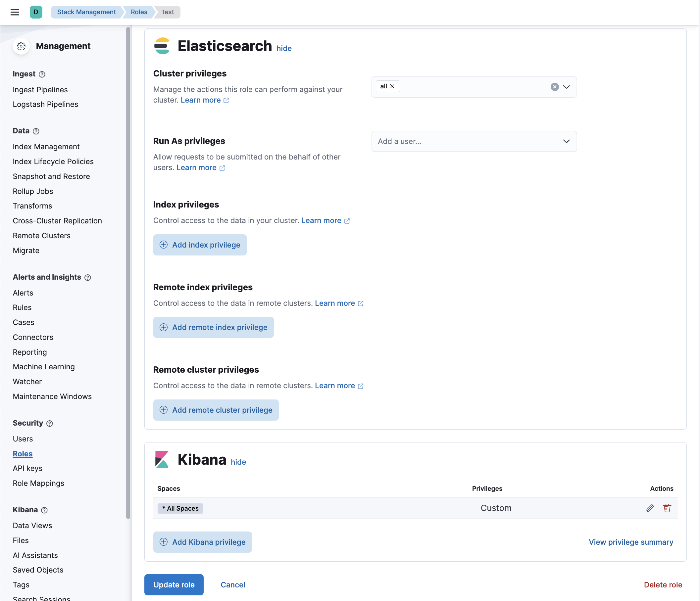
Task: Open Watcher page
Action: pos(27,382)
